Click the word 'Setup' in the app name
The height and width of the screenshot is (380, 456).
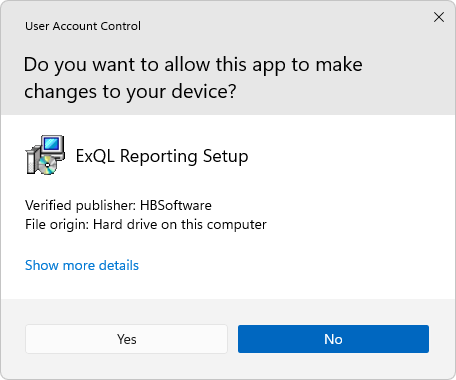click(226, 156)
